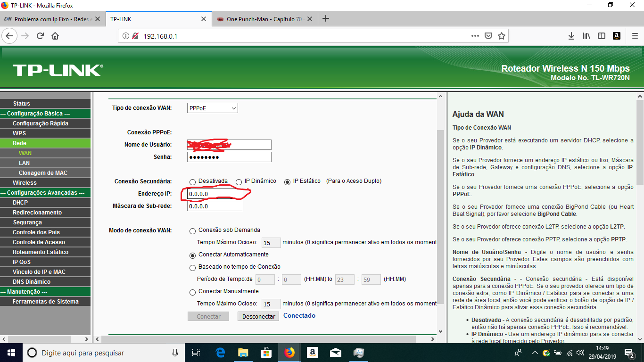Click the first Tempo Máximo Ocioso field

[x=271, y=243]
